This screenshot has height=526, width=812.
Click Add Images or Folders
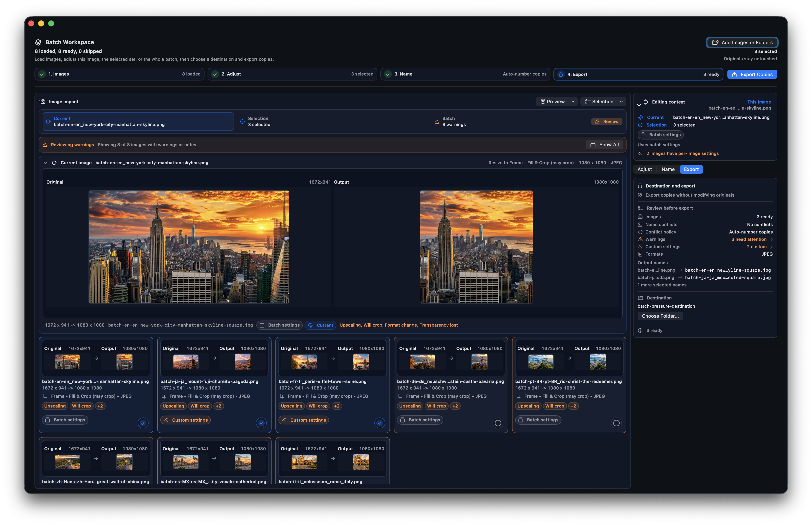pos(742,43)
